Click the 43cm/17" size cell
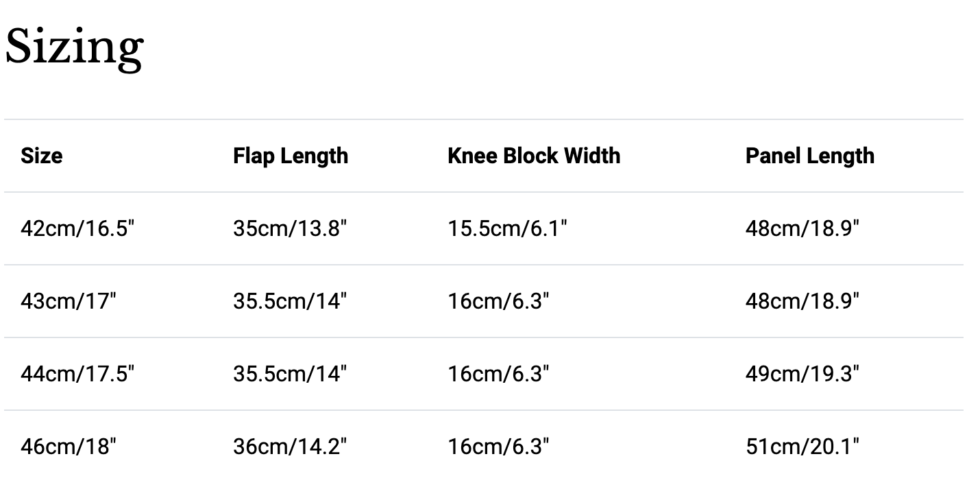This screenshot has height=487, width=980. coord(69,301)
